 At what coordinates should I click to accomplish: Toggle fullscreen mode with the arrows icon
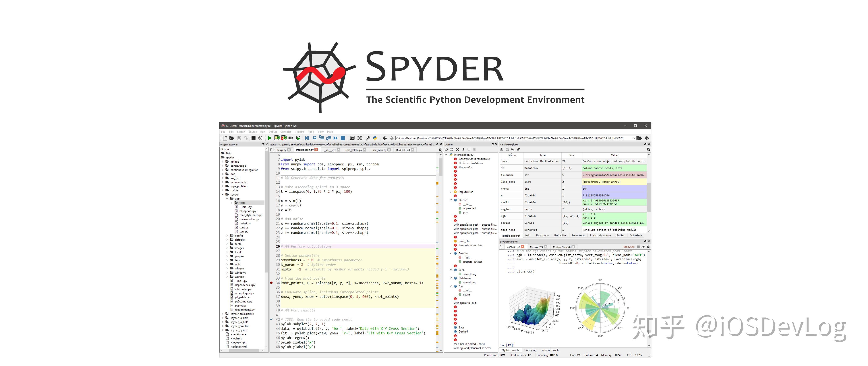pos(360,138)
